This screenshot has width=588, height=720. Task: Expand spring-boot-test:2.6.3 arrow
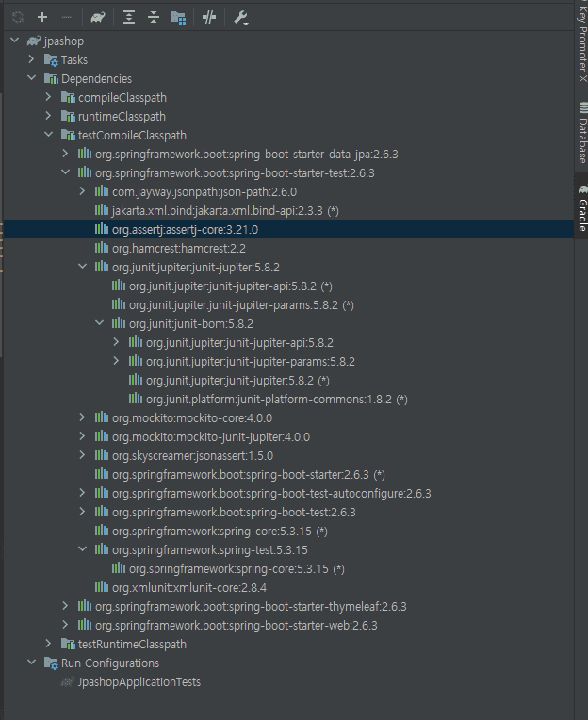(x=82, y=512)
